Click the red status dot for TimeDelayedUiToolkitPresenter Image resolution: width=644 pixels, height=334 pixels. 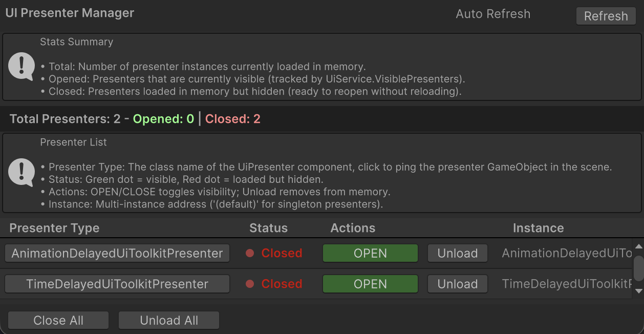click(x=250, y=284)
